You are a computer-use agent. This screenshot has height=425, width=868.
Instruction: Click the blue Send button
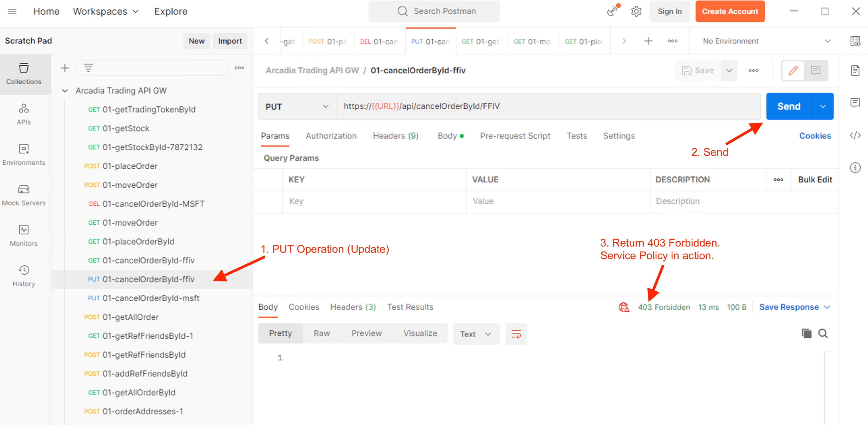coord(788,107)
